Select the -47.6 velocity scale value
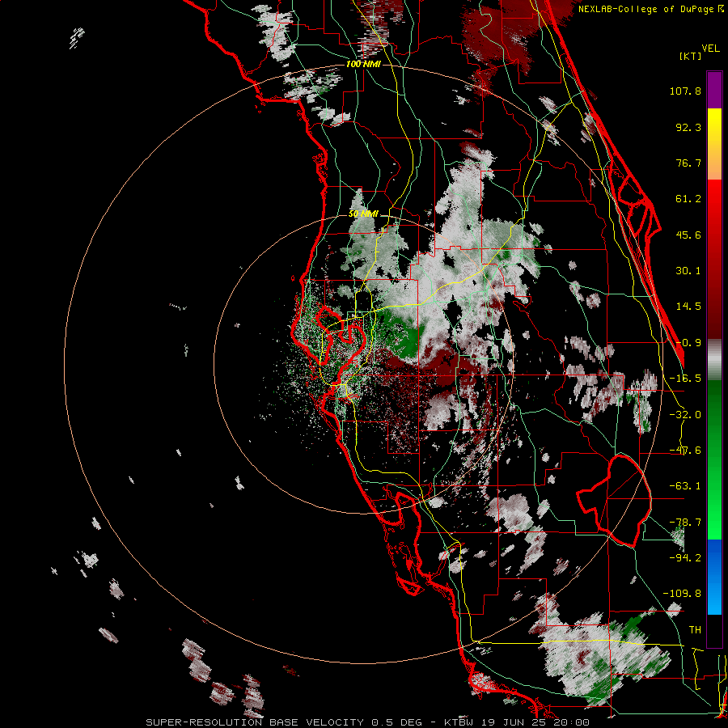Viewport: 728px width, 728px height. click(685, 451)
